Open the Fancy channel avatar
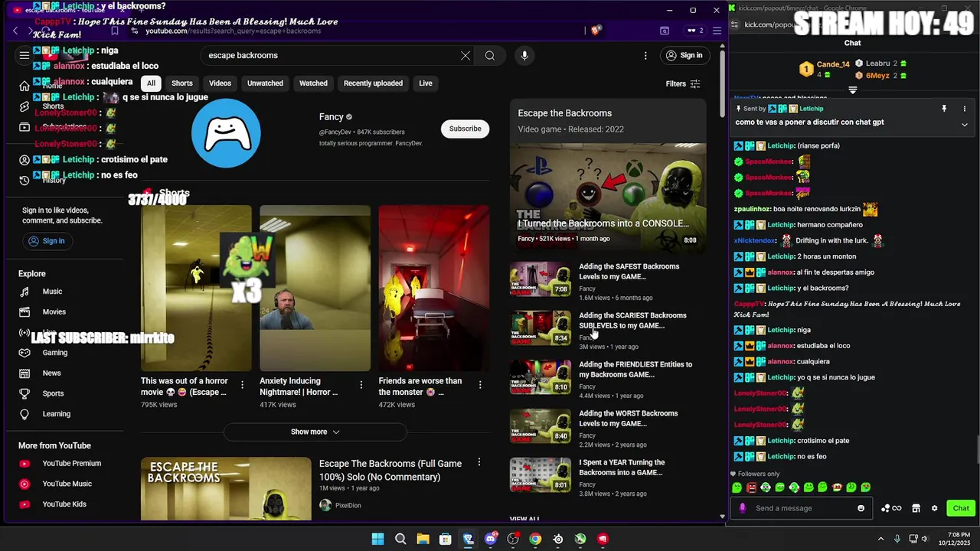This screenshot has width=980, height=551. tap(226, 133)
